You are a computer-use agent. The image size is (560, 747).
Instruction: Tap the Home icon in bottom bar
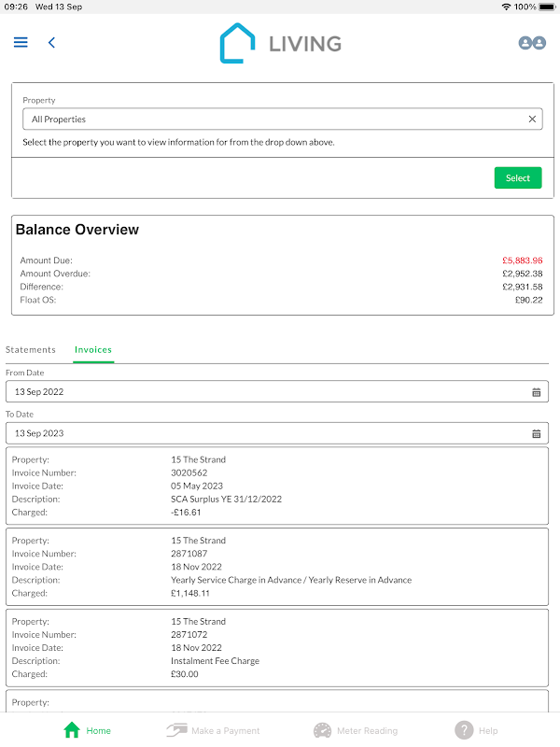click(73, 730)
